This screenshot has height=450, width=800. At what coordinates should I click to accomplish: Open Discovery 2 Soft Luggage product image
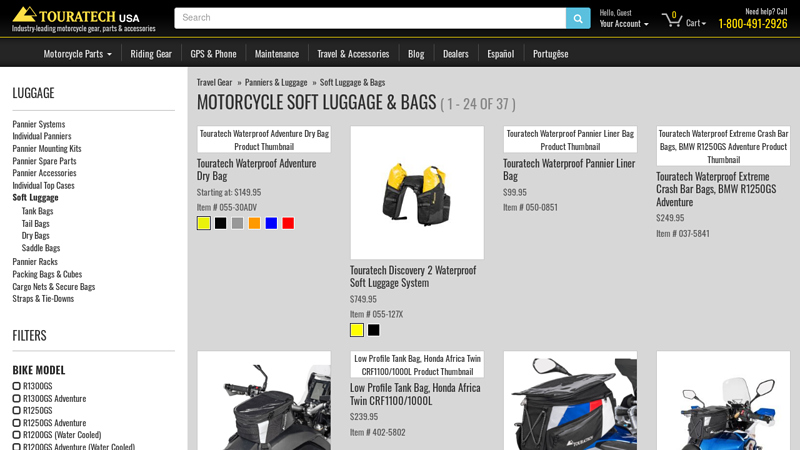click(x=416, y=192)
